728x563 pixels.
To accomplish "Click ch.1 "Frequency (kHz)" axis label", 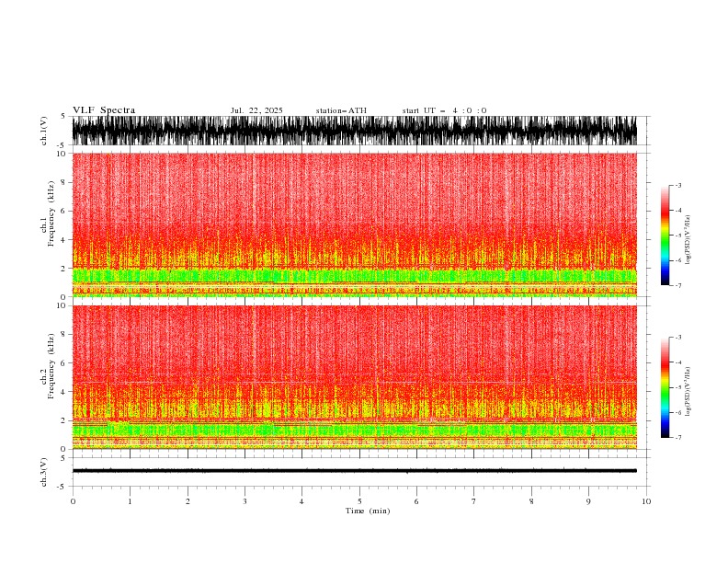I will (x=51, y=213).
